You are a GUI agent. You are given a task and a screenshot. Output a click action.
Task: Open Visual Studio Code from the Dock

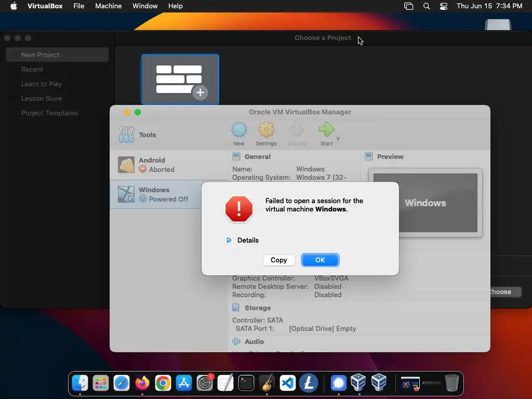coord(288,383)
